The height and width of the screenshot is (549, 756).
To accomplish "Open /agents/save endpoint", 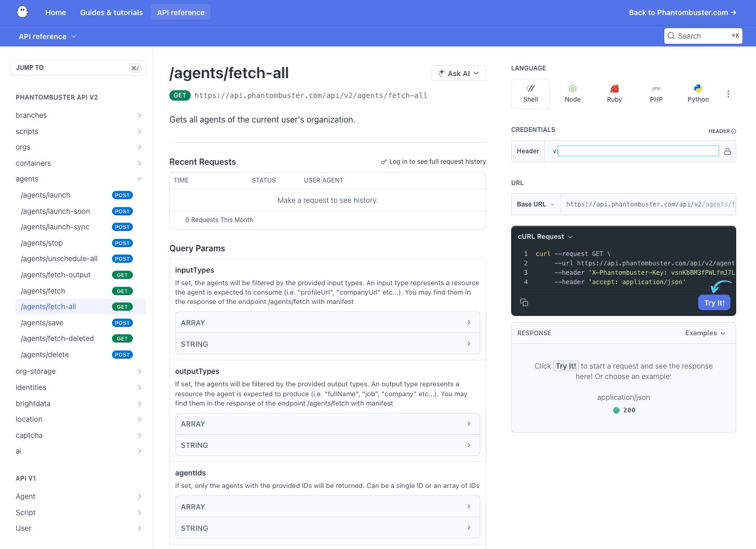I will point(81,323).
